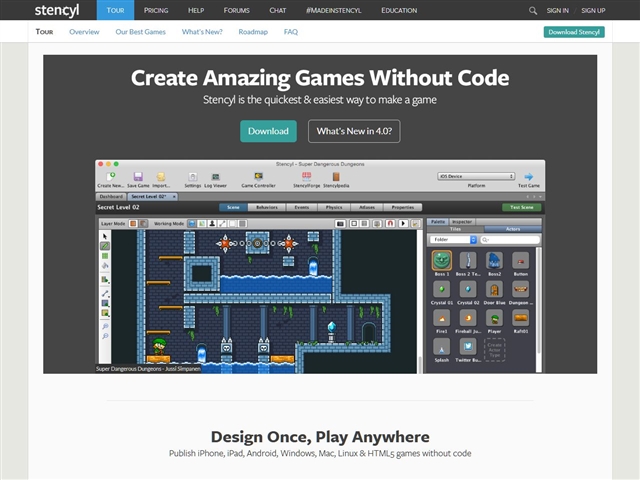Toggle the actor silhouette Working Mode button
Viewport: 640px width, 480px height.
coord(212,224)
